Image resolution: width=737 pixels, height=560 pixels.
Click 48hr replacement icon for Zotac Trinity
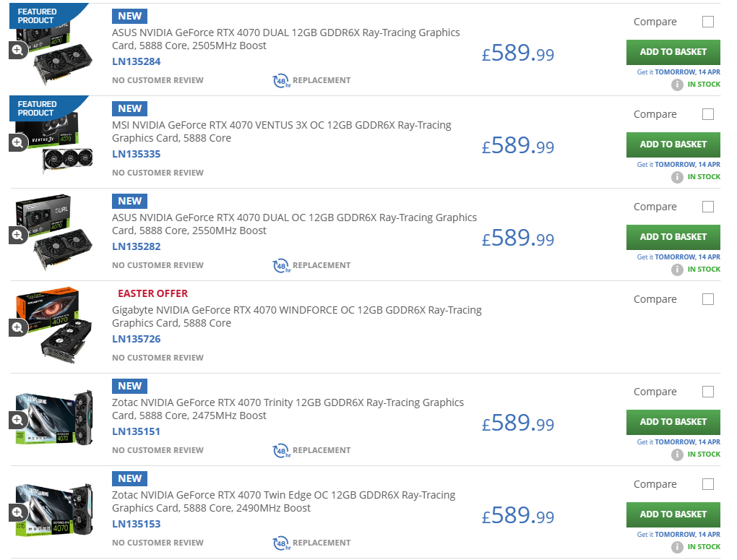coord(282,450)
